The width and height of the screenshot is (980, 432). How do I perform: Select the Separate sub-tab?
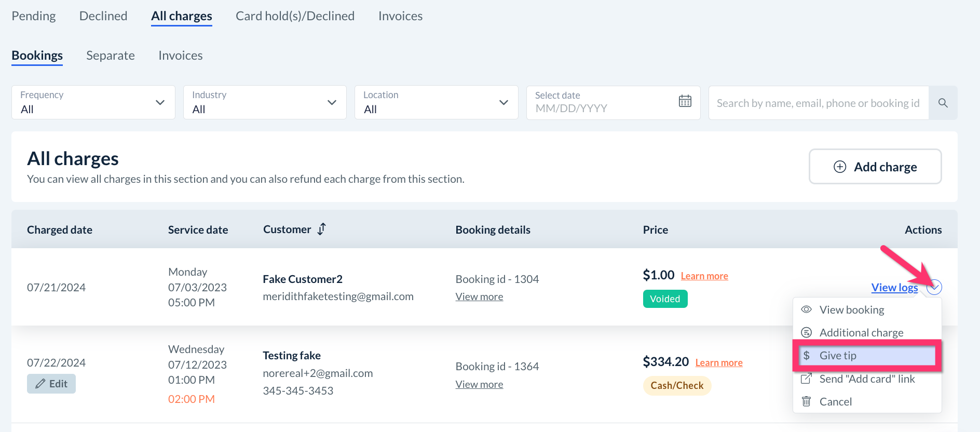click(x=111, y=56)
